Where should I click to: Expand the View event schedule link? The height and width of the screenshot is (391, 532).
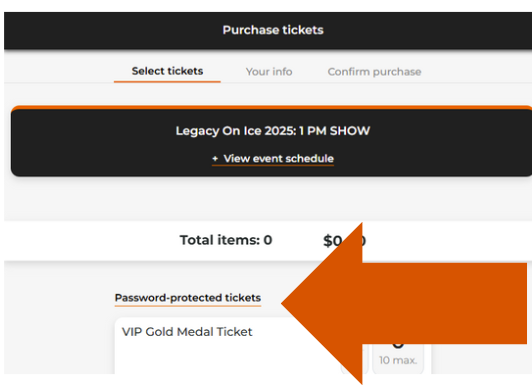(x=278, y=159)
